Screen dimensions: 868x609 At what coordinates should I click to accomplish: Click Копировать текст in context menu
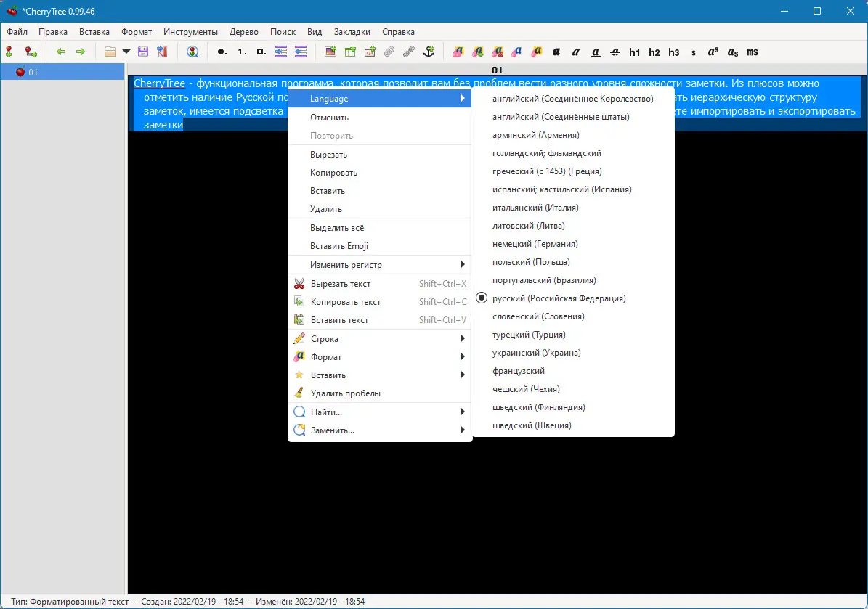380,302
